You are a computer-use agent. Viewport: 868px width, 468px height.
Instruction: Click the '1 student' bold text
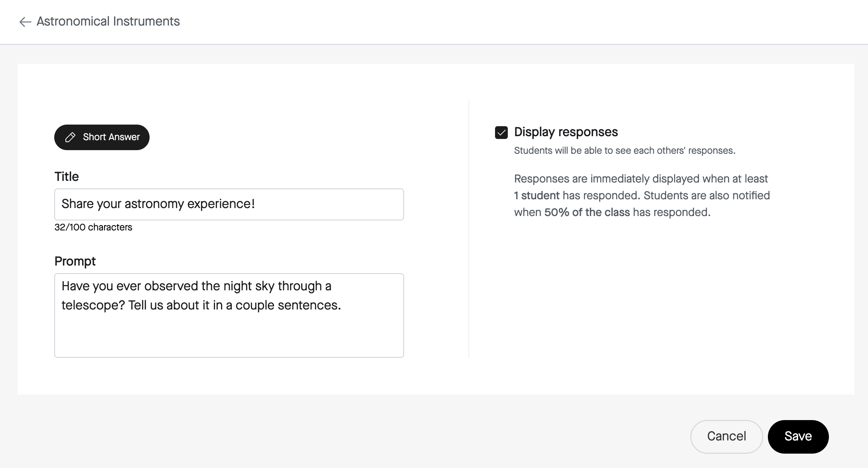[537, 196]
